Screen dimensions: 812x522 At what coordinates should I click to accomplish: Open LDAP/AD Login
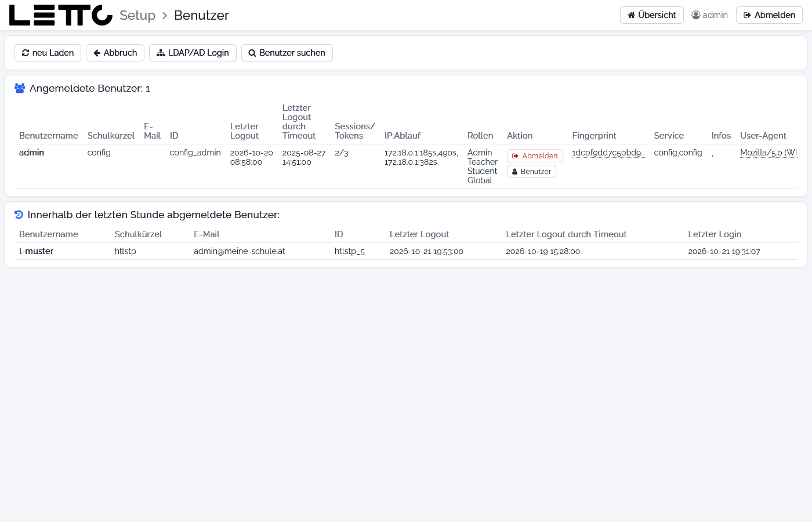[193, 53]
